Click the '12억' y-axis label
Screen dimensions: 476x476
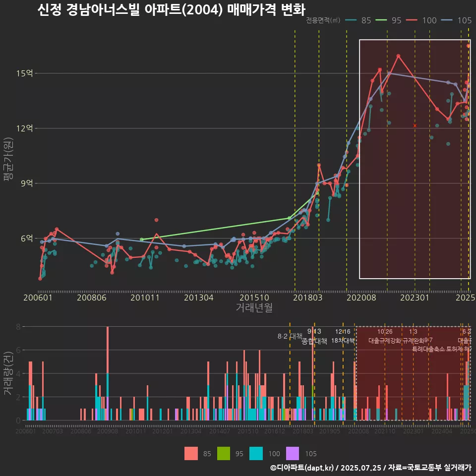click(25, 128)
